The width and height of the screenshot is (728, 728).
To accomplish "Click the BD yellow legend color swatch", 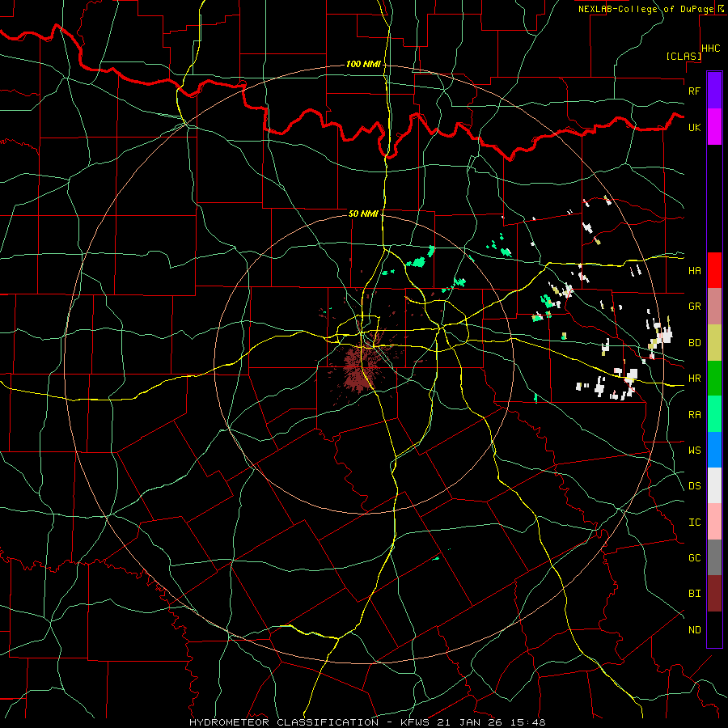I will [714, 343].
